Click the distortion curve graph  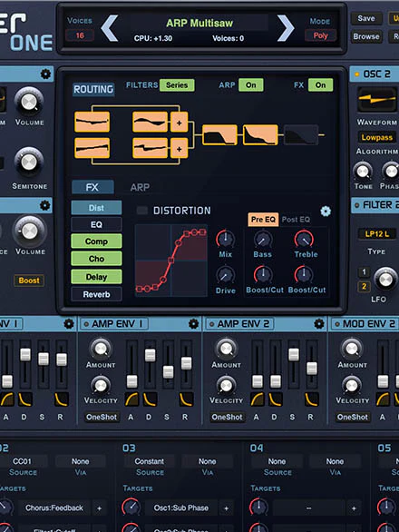coord(171,261)
